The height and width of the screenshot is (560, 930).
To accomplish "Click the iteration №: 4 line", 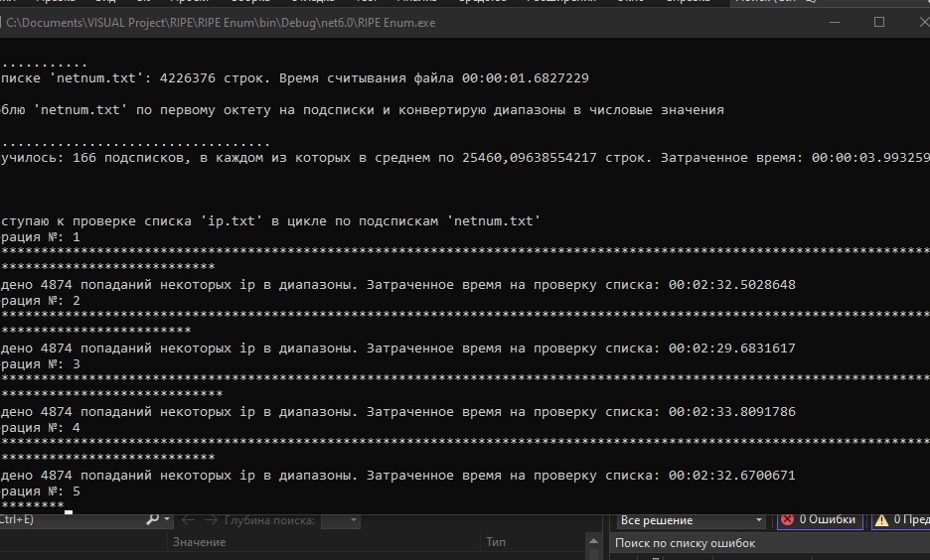I will coord(41,427).
